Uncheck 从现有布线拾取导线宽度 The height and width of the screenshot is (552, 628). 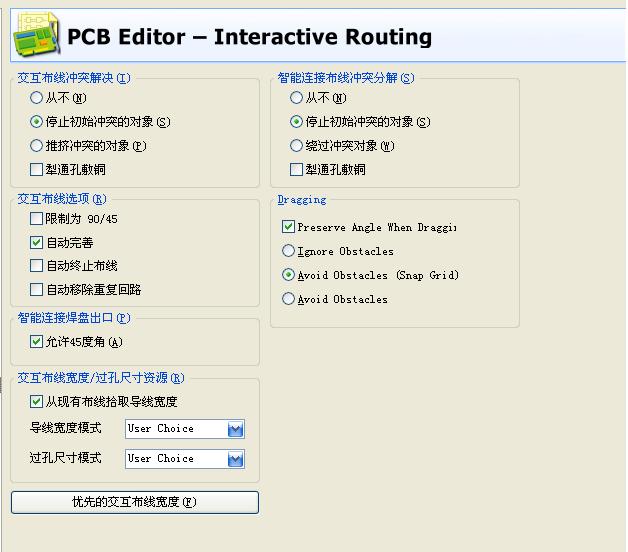(37, 402)
